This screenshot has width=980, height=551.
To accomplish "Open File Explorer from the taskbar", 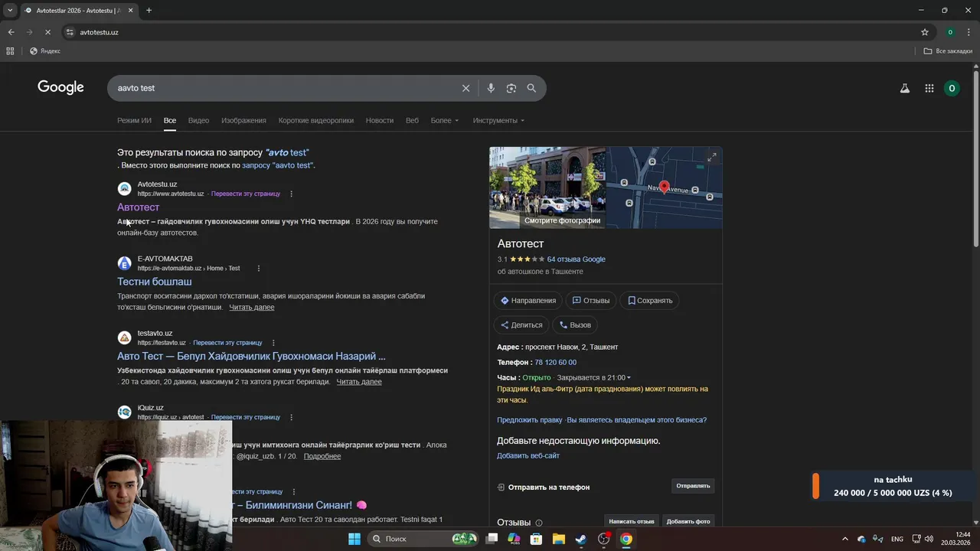I will pos(559,539).
